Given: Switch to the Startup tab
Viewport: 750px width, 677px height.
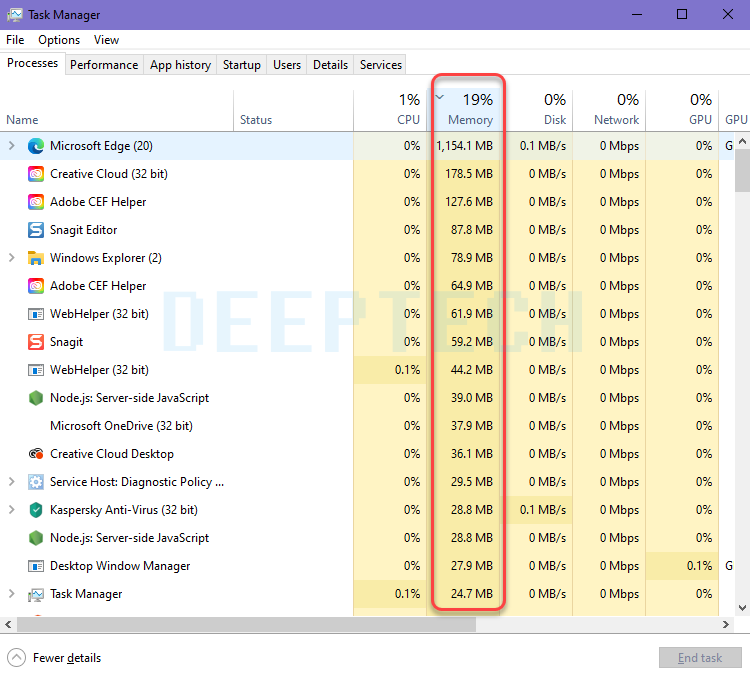Looking at the screenshot, I should pyautogui.click(x=242, y=65).
